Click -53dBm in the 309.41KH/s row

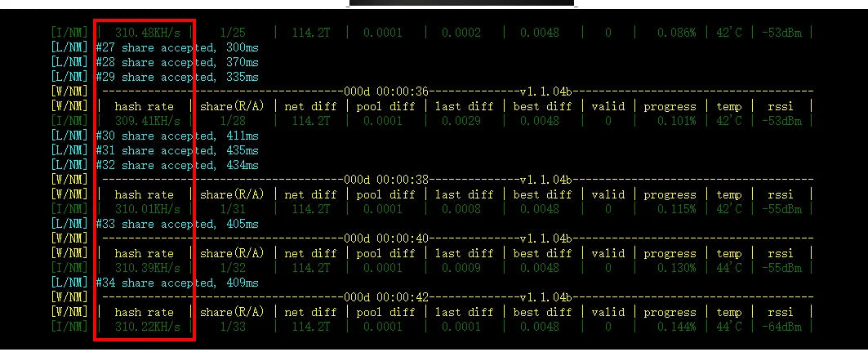tap(781, 121)
